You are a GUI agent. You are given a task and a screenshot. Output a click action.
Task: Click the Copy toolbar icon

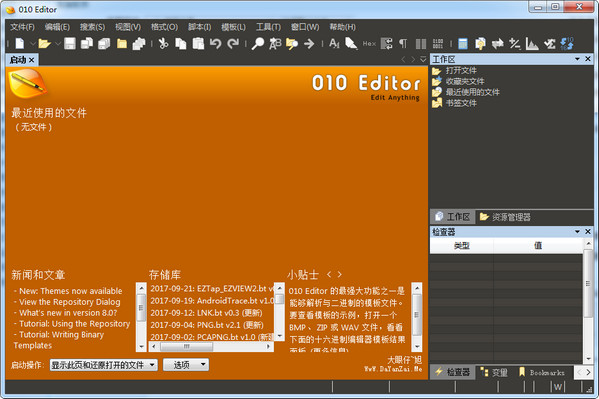pos(181,44)
